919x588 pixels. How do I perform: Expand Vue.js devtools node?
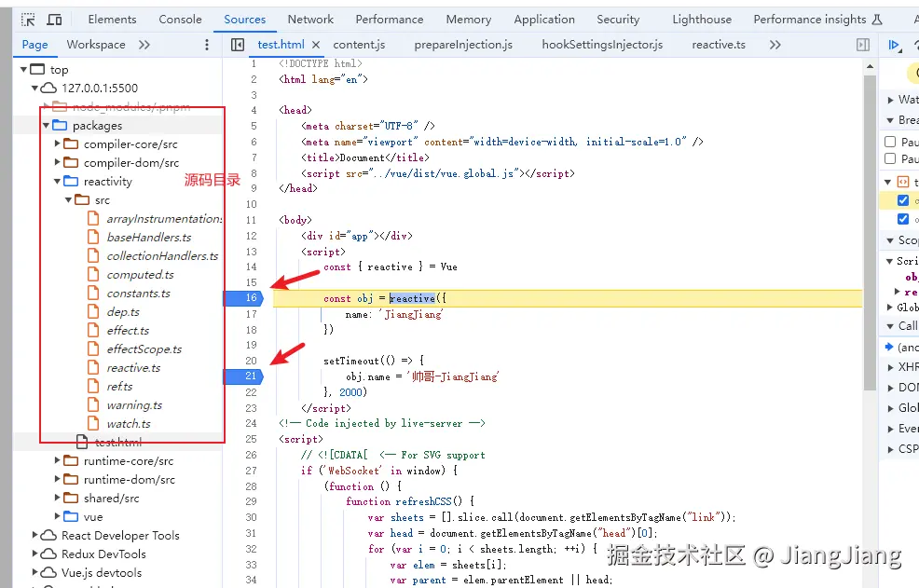35,573
